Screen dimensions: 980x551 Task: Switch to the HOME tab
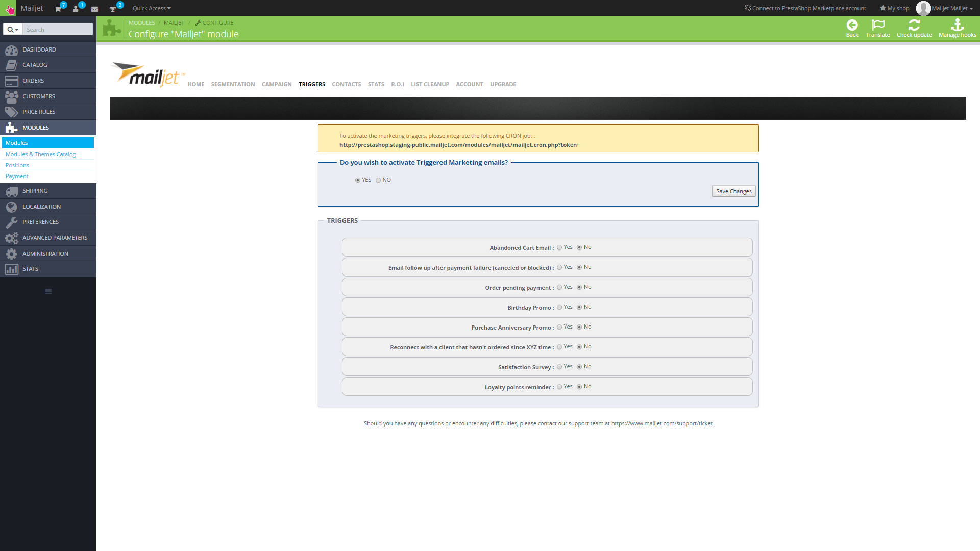pos(196,84)
